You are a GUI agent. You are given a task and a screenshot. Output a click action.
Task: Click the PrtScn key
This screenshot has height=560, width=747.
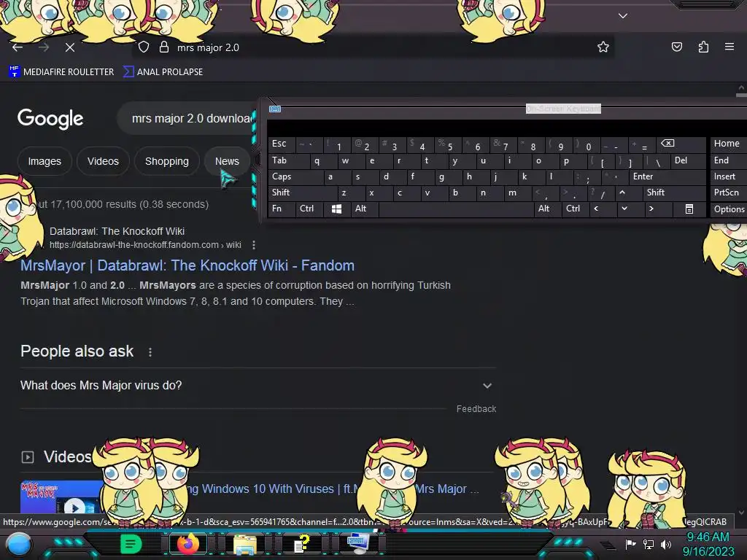tap(729, 192)
